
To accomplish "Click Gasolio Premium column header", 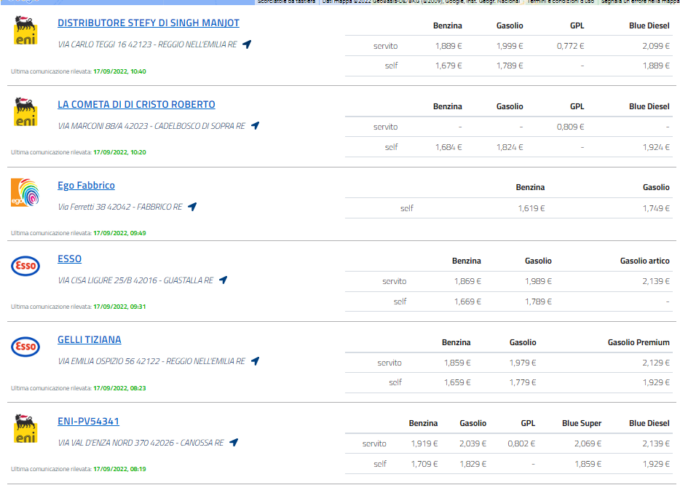I will click(638, 342).
